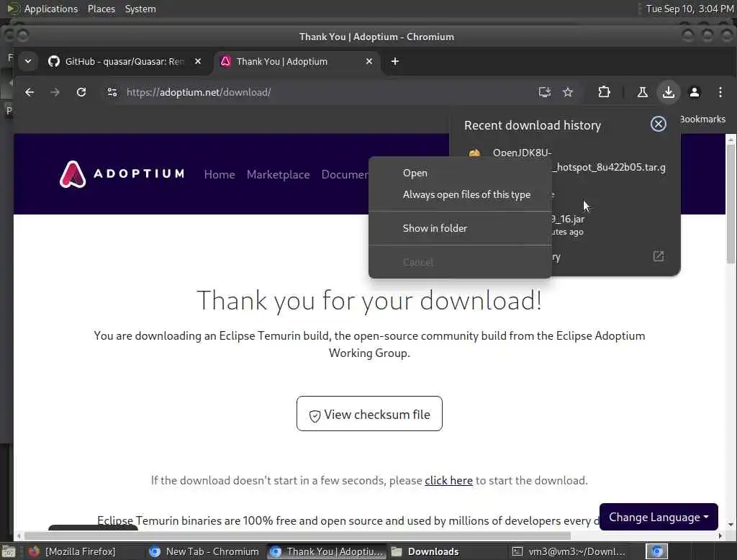Open site information icon in address bar
Screen dimensions: 737x560
pos(112,92)
